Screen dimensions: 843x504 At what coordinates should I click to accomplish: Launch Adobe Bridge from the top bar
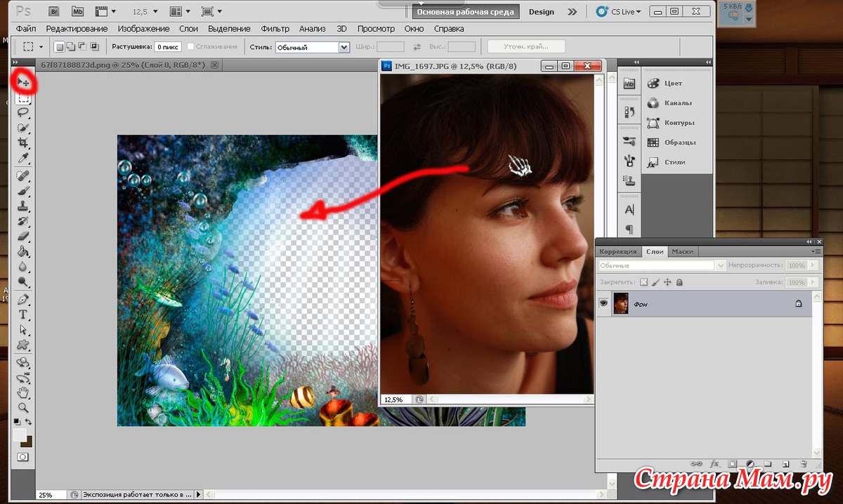pos(55,11)
